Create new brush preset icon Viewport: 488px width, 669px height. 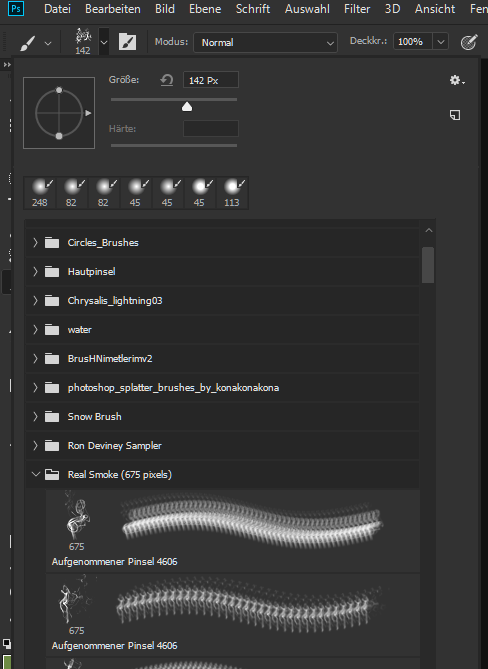click(455, 115)
